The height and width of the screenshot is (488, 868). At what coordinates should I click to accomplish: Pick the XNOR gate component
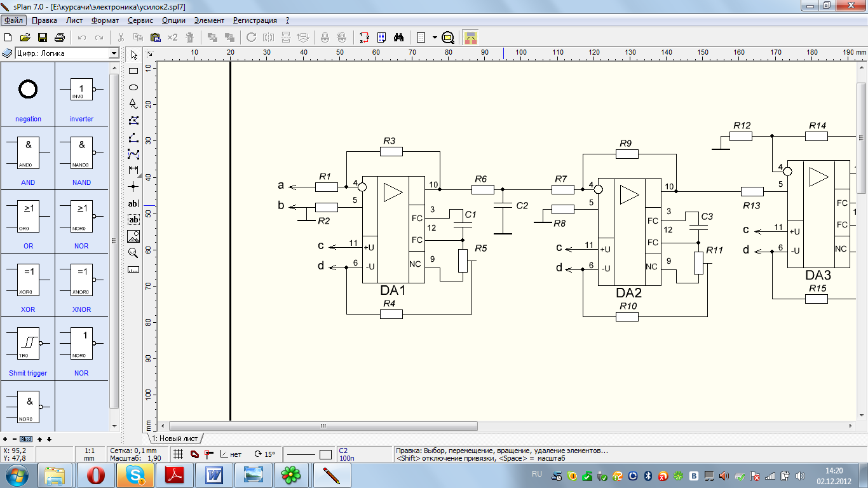pyautogui.click(x=81, y=285)
